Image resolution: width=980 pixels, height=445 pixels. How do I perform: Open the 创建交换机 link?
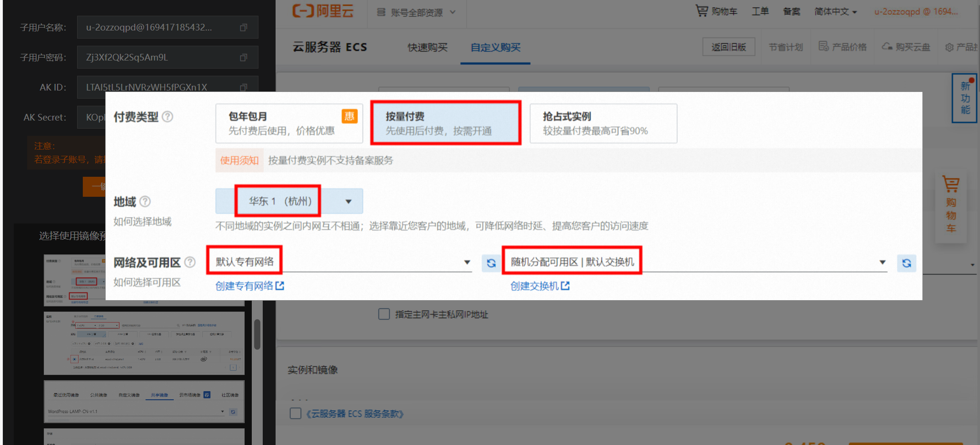(x=540, y=286)
